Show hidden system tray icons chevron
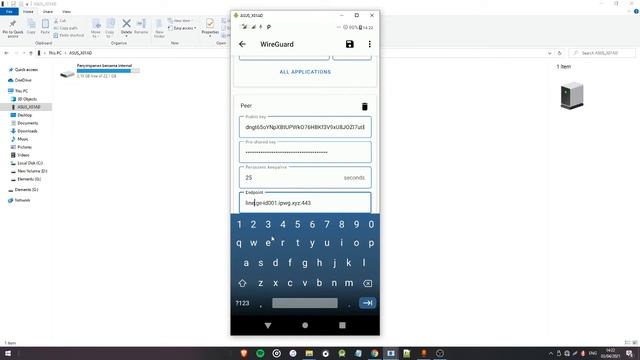This screenshot has height=360, width=640. [551, 353]
